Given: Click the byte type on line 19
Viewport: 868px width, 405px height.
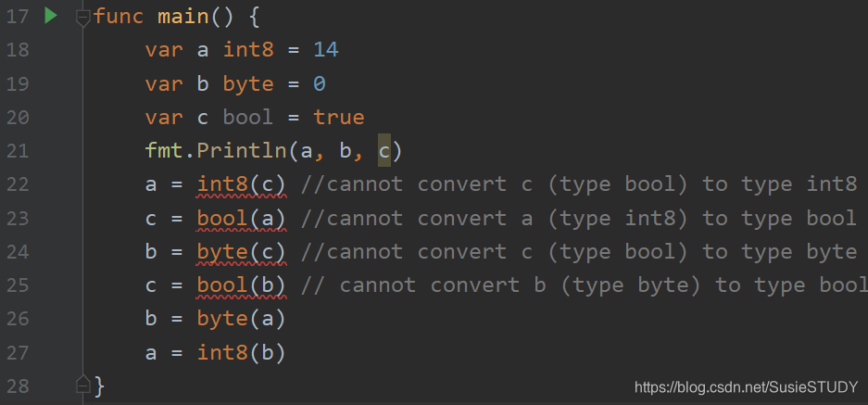Looking at the screenshot, I should click(x=248, y=84).
